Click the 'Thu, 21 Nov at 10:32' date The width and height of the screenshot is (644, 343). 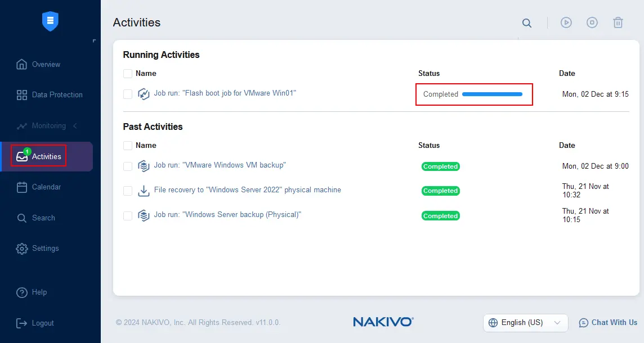click(x=585, y=191)
